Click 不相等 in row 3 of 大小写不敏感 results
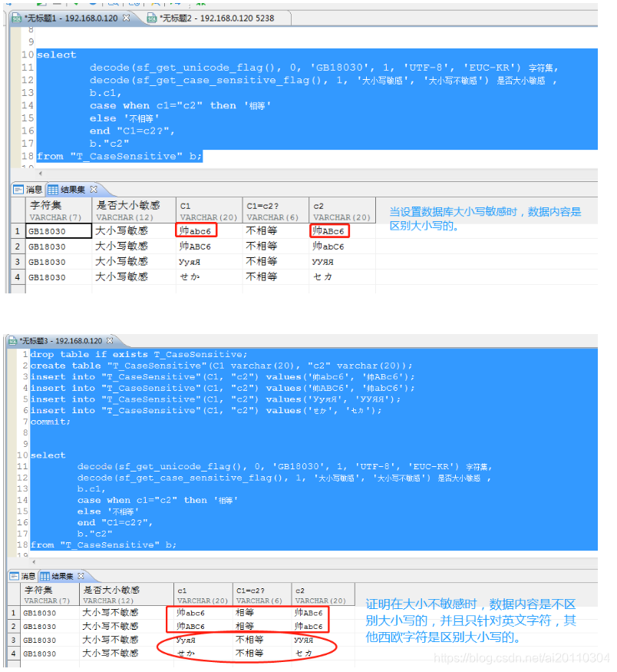617x672 pixels. [x=262, y=641]
